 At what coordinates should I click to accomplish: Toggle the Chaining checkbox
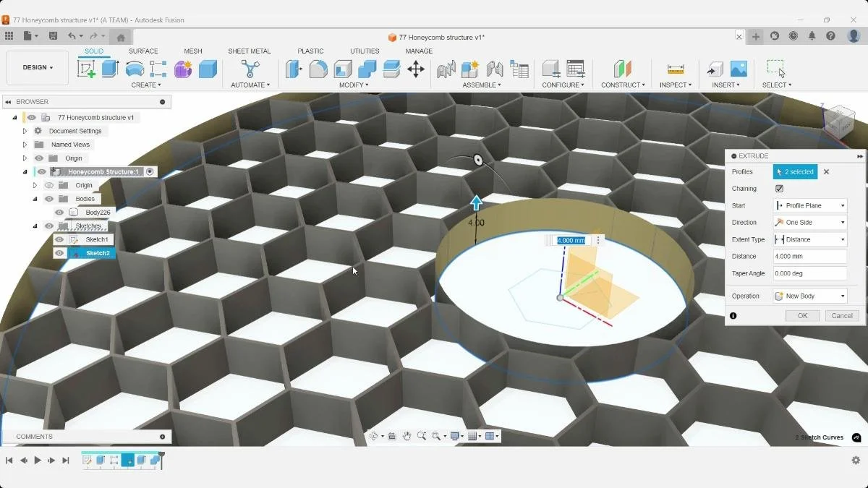[x=779, y=189]
